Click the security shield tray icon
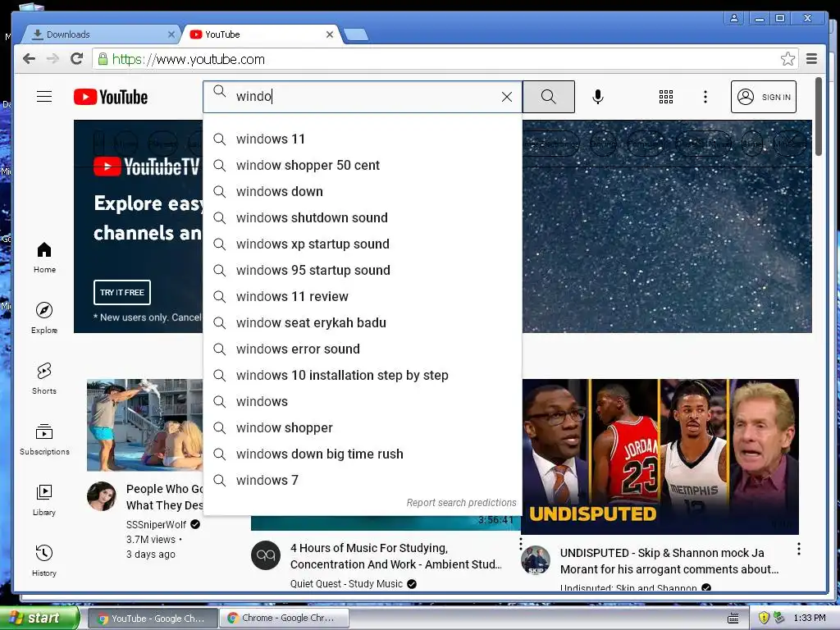Viewport: 840px width, 630px height. pos(764,619)
